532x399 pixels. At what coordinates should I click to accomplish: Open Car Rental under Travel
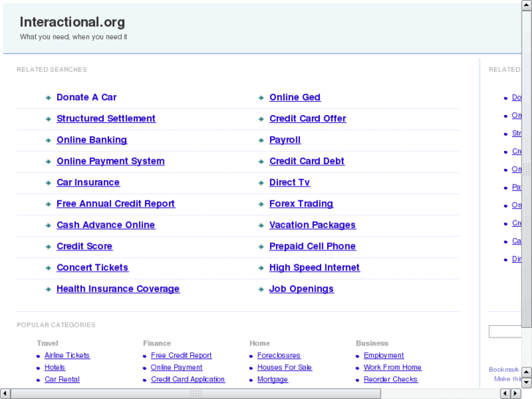tap(62, 379)
